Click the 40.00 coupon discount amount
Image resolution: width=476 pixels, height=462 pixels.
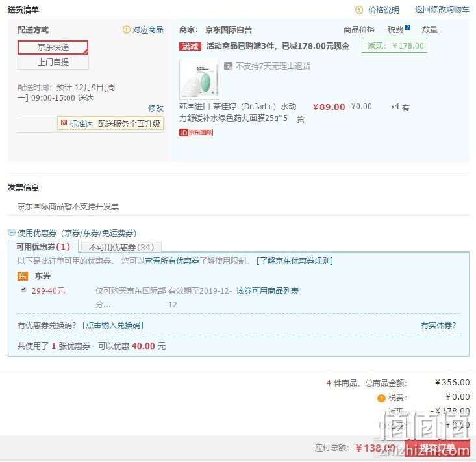click(144, 346)
